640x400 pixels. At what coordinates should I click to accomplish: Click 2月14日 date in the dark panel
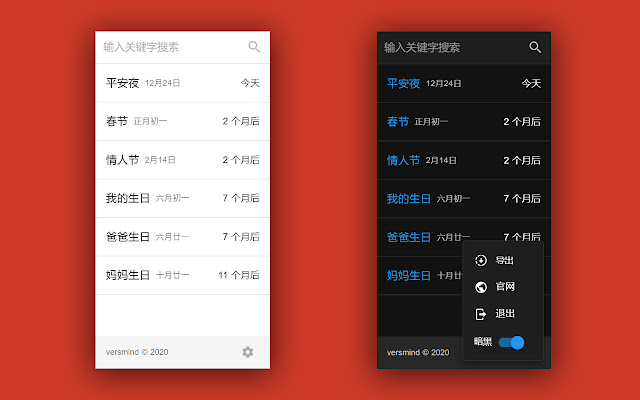coord(441,160)
